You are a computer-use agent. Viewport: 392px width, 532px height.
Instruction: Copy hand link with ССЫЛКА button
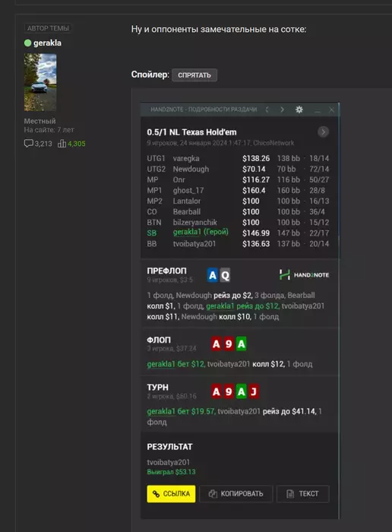[171, 494]
